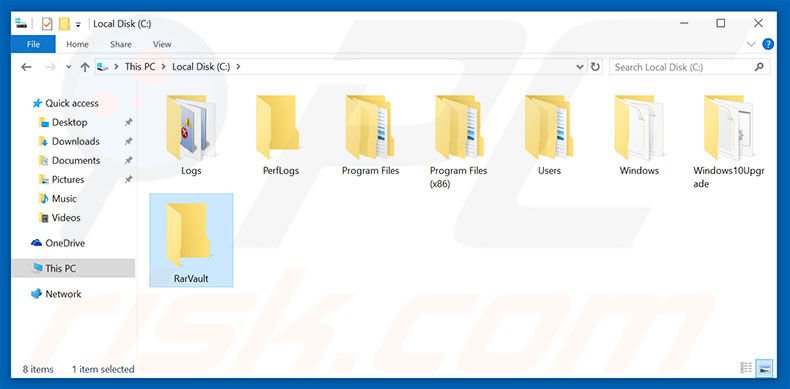
Task: Click Properties icon in quick access toolbar
Action: click(47, 24)
